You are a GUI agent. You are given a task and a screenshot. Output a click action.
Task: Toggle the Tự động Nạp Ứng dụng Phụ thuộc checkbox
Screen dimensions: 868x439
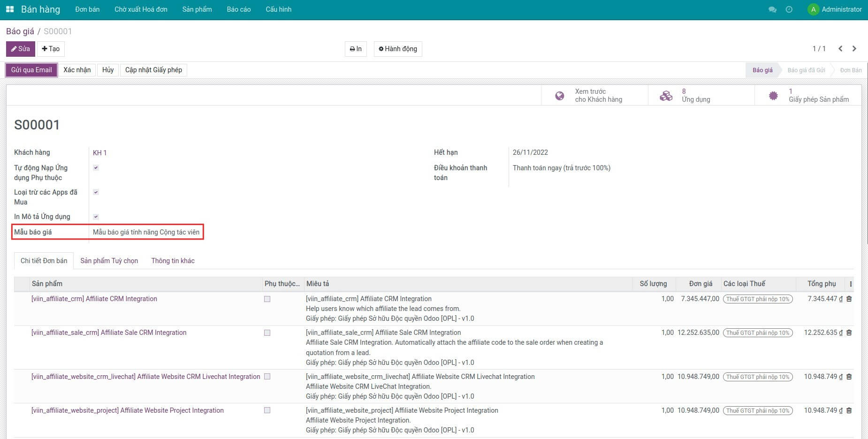96,168
